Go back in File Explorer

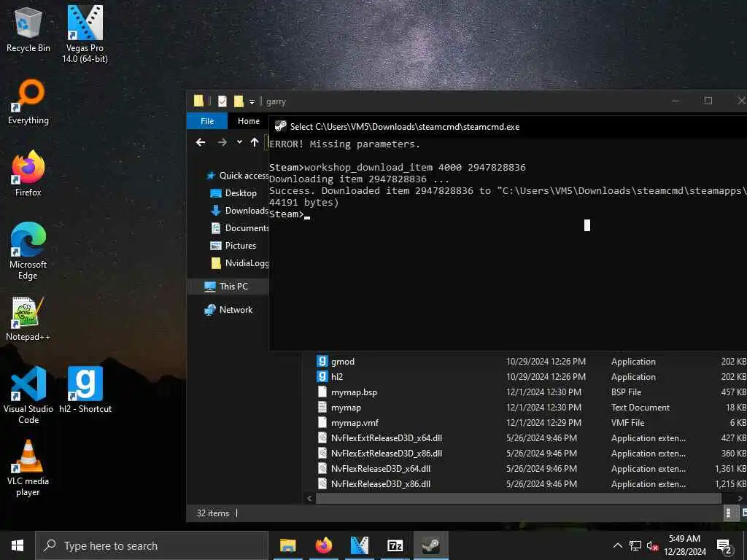201,142
